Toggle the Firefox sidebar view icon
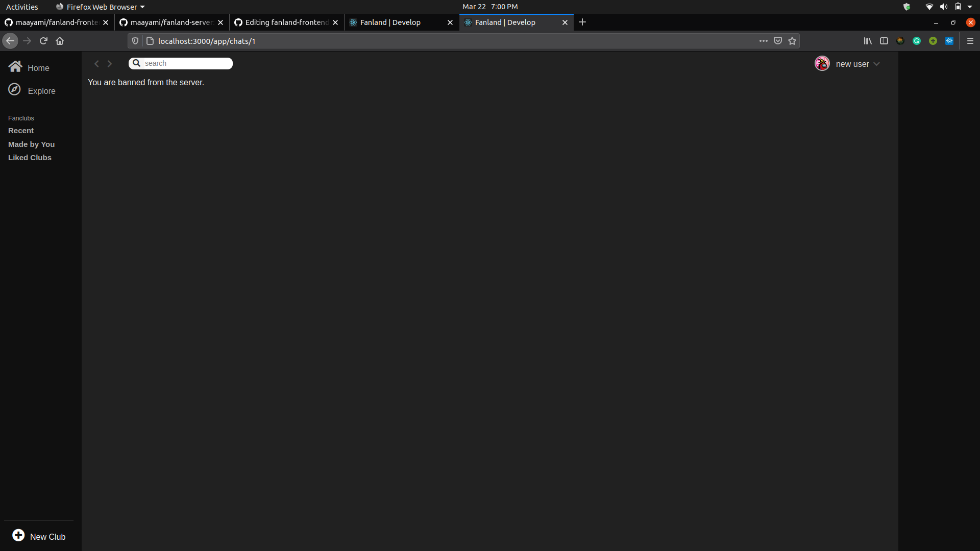This screenshot has height=551, width=980. [x=884, y=41]
